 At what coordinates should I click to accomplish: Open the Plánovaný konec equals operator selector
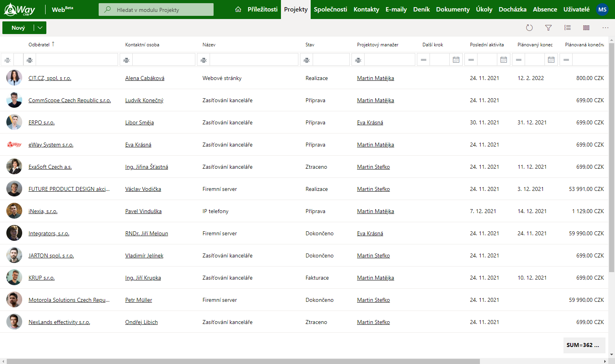point(519,60)
